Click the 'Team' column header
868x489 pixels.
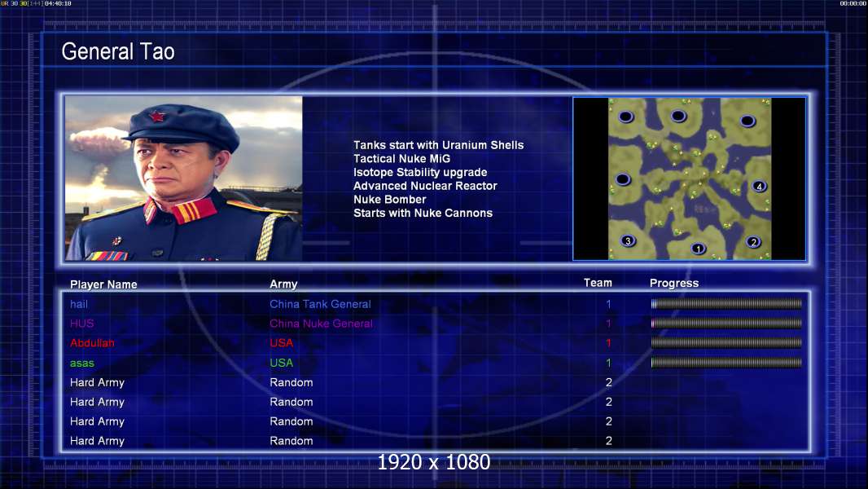tap(598, 283)
